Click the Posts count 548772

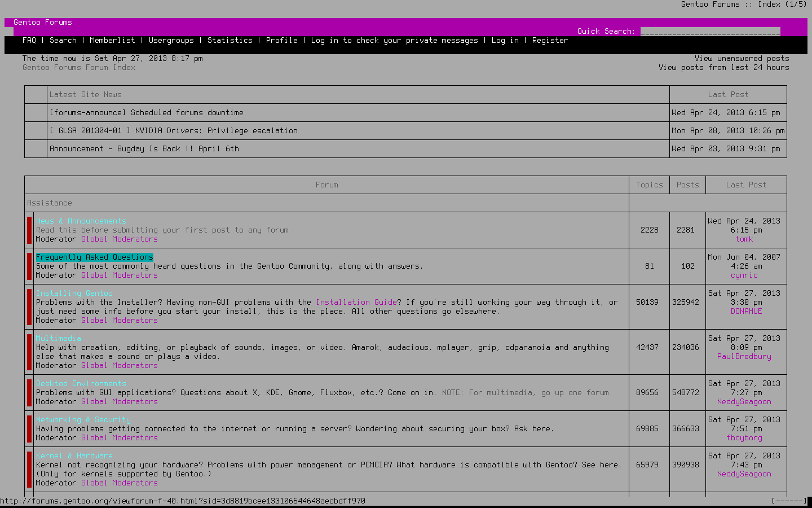click(x=686, y=392)
